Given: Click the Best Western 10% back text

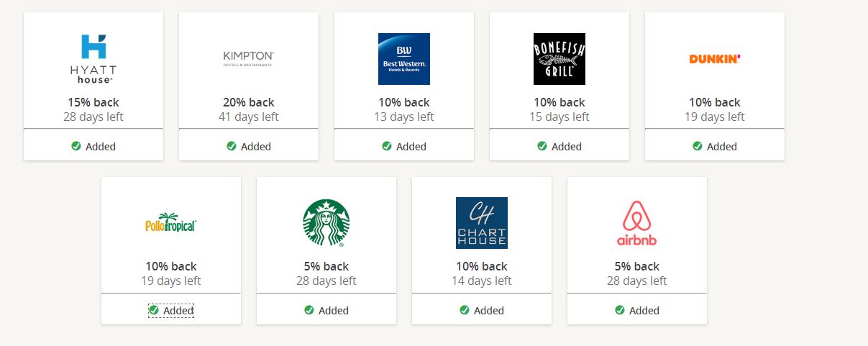Looking at the screenshot, I should tap(404, 102).
